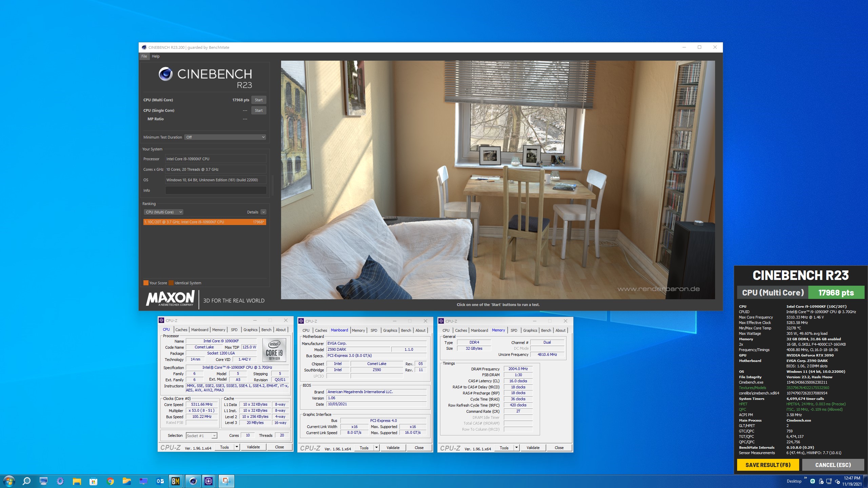Open Microsoft Store from the taskbar
The height and width of the screenshot is (488, 868).
pos(94,481)
